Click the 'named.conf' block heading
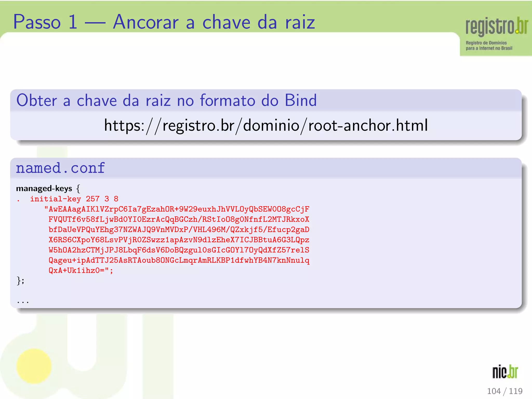The image size is (532, 399). 60,168
